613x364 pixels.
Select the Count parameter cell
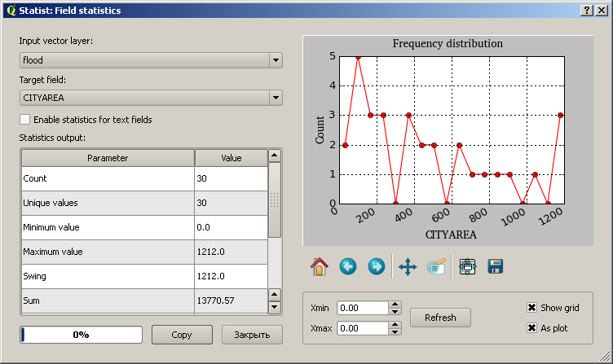pyautogui.click(x=108, y=178)
